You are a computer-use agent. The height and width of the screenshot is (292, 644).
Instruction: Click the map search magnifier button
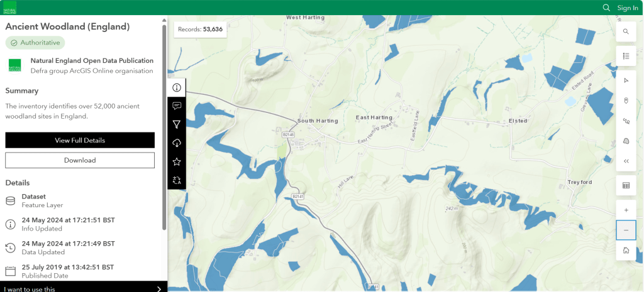pyautogui.click(x=626, y=31)
